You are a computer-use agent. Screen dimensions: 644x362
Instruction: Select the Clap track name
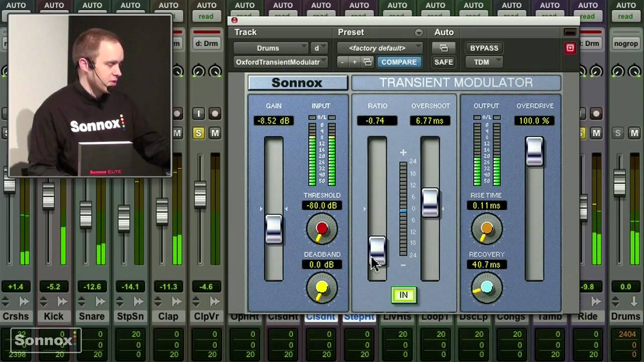click(168, 317)
